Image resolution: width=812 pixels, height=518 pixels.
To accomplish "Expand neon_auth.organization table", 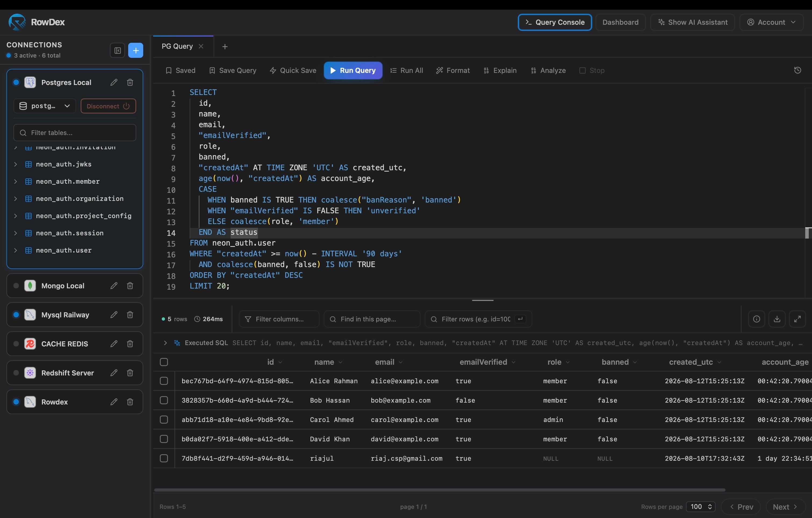I will click(x=16, y=199).
